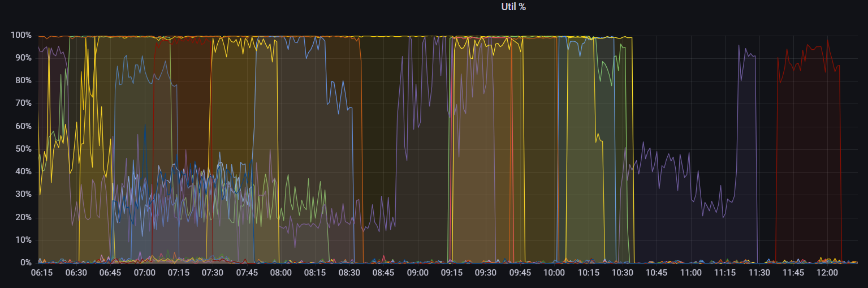Select the 0% y-axis label

(x=25, y=263)
